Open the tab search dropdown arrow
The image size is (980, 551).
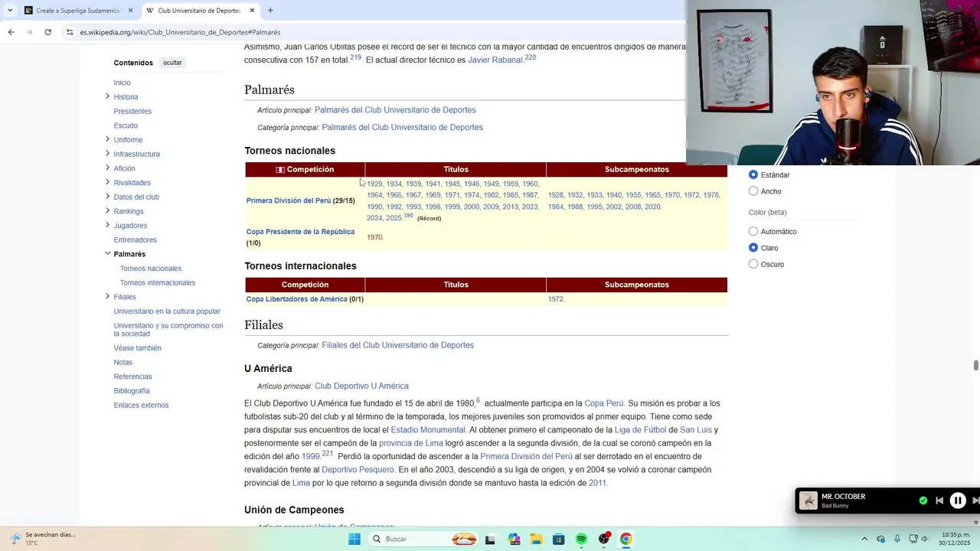click(x=9, y=11)
